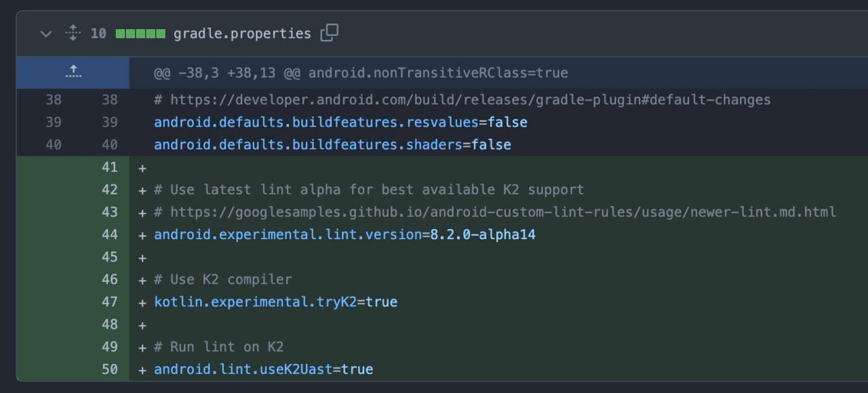Click the googlesamples lint rules URL comment

[x=495, y=212]
